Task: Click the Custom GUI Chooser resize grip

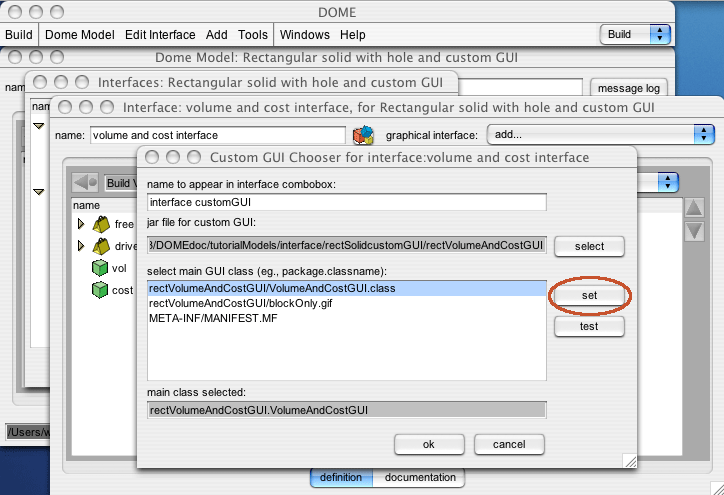Action: (629, 460)
